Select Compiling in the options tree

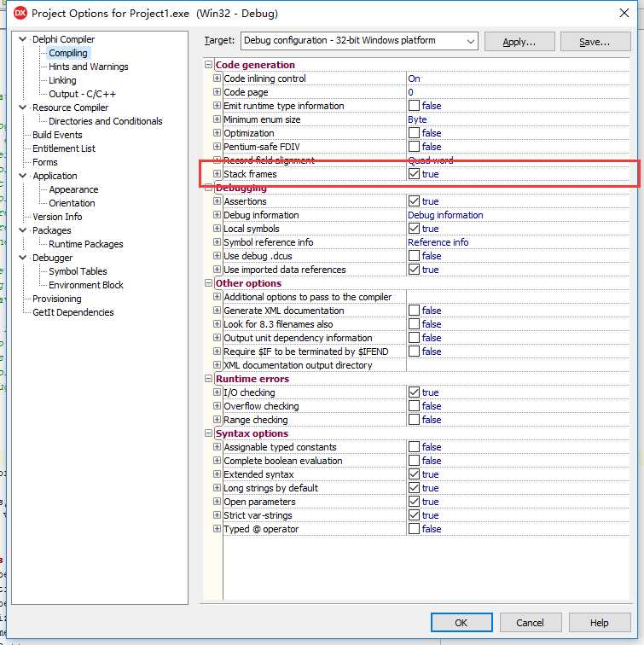pyautogui.click(x=68, y=53)
